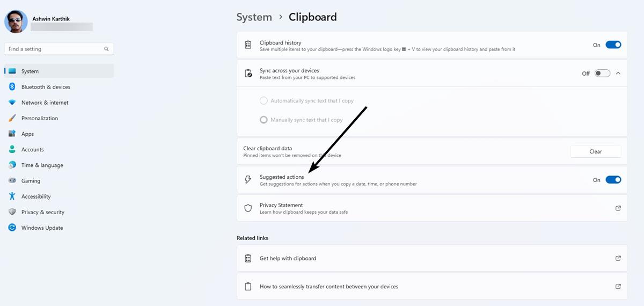Choose Manually sync text that I copy
Screen dimensions: 644x306
point(264,120)
